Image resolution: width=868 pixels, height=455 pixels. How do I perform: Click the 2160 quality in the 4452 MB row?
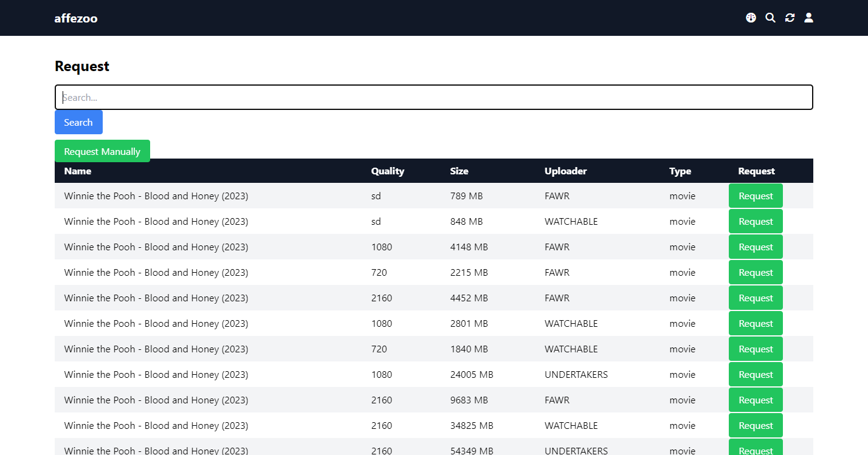pos(382,298)
